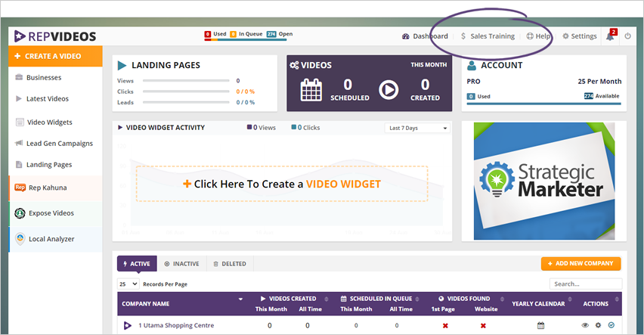
Task: Open the Records Per Page dropdown
Action: tap(128, 284)
